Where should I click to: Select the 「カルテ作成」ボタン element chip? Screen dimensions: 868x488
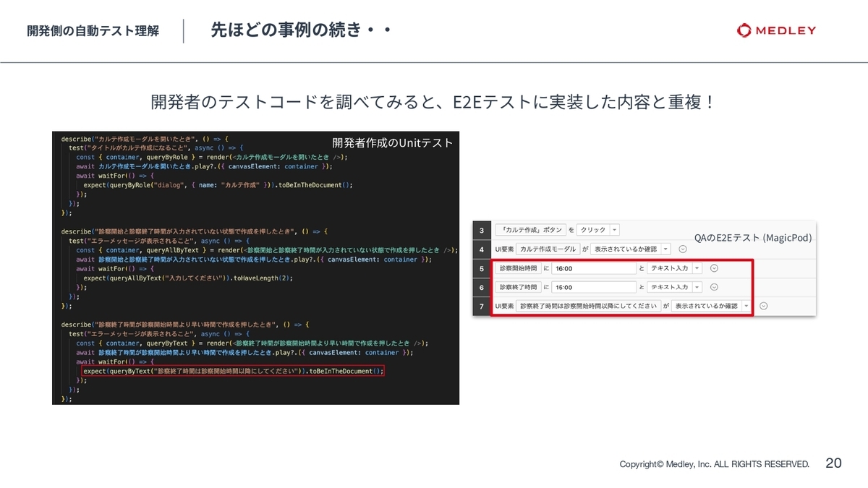(530, 229)
